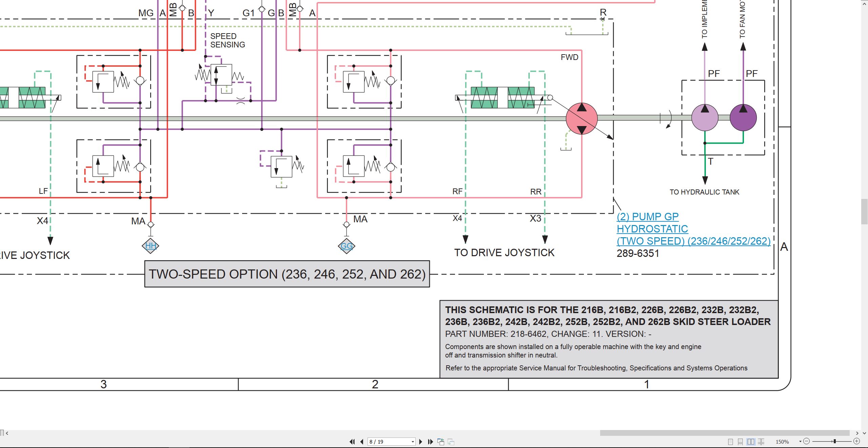Open the zoom level dropdown arrow
The image size is (868, 448).
(800, 441)
